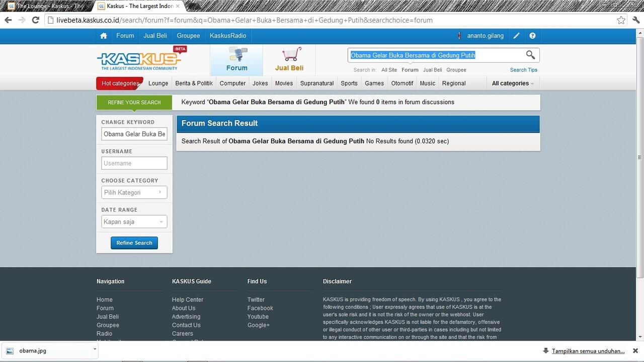Click the Contact Us footer link
The height and width of the screenshot is (362, 644).
[x=186, y=325]
